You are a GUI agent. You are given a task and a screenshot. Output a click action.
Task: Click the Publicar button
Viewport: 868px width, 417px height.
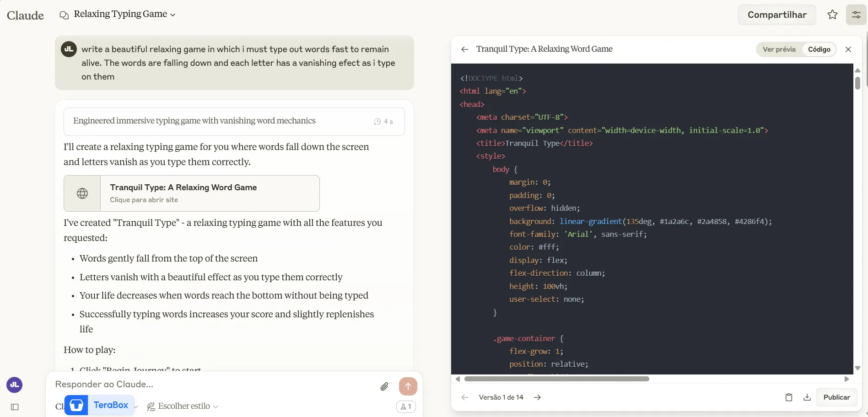click(x=836, y=397)
